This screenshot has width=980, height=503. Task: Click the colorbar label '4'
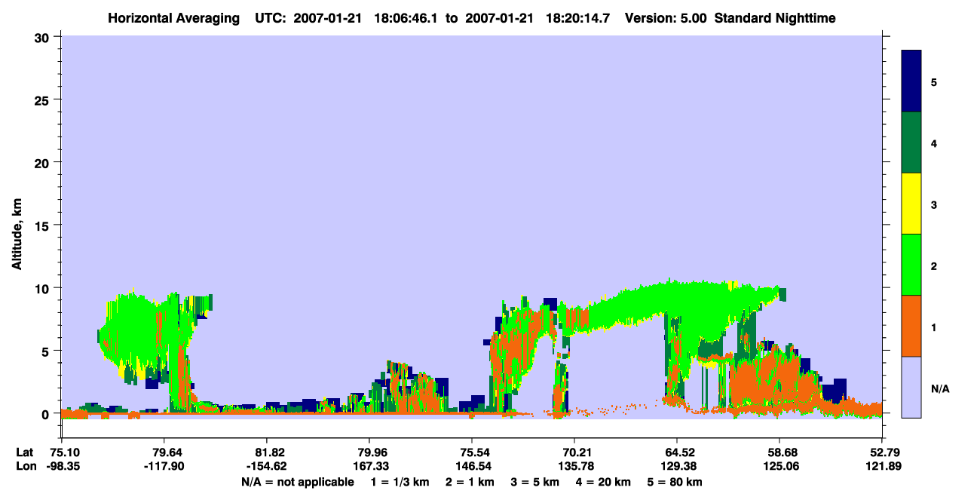point(934,143)
